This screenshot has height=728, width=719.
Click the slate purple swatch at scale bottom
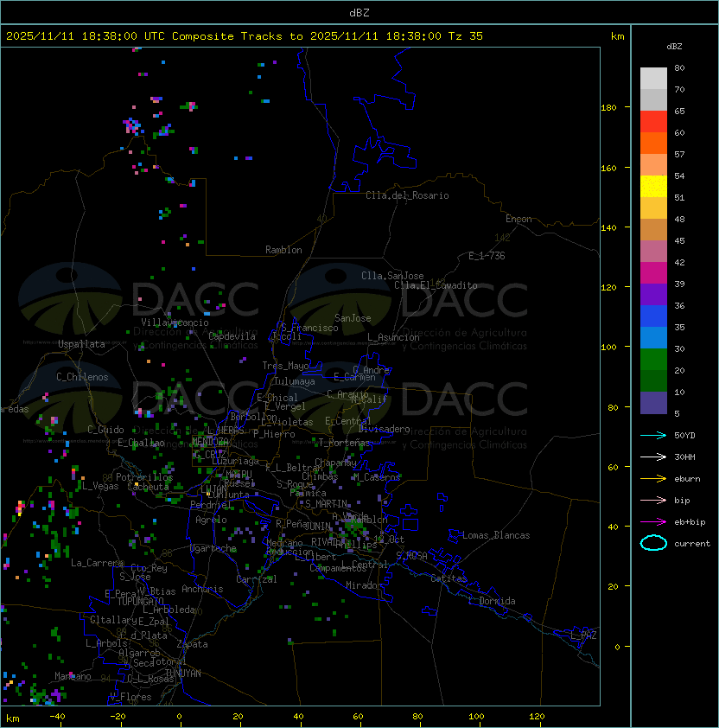[653, 403]
